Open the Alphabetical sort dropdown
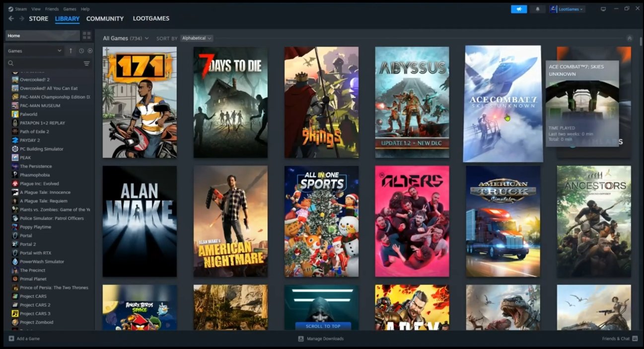Viewport: 644px width, 349px height. pyautogui.click(x=197, y=38)
